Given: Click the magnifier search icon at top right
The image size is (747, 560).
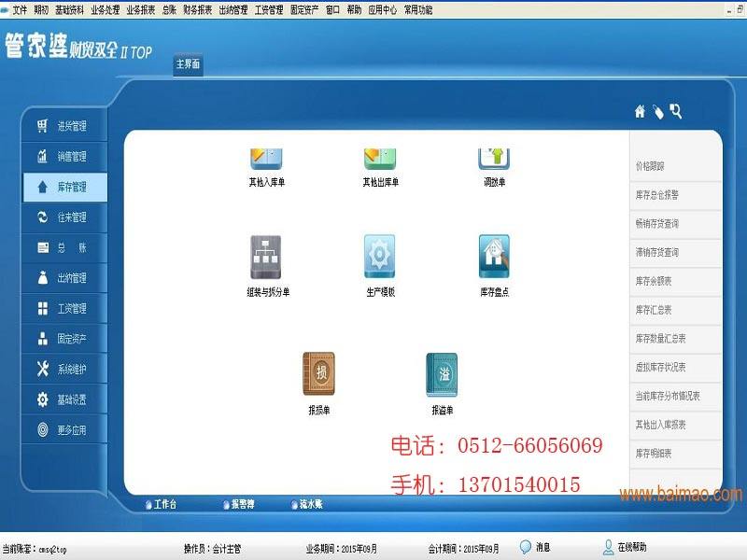Looking at the screenshot, I should (x=677, y=109).
